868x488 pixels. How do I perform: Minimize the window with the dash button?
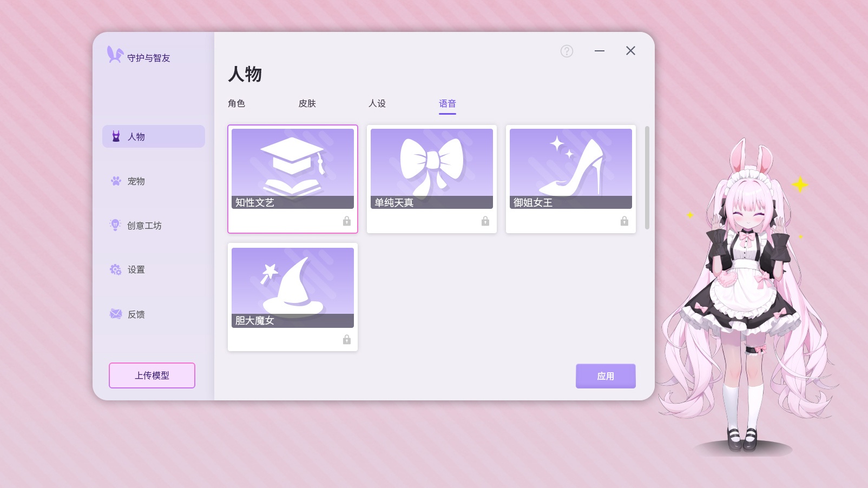pos(600,51)
